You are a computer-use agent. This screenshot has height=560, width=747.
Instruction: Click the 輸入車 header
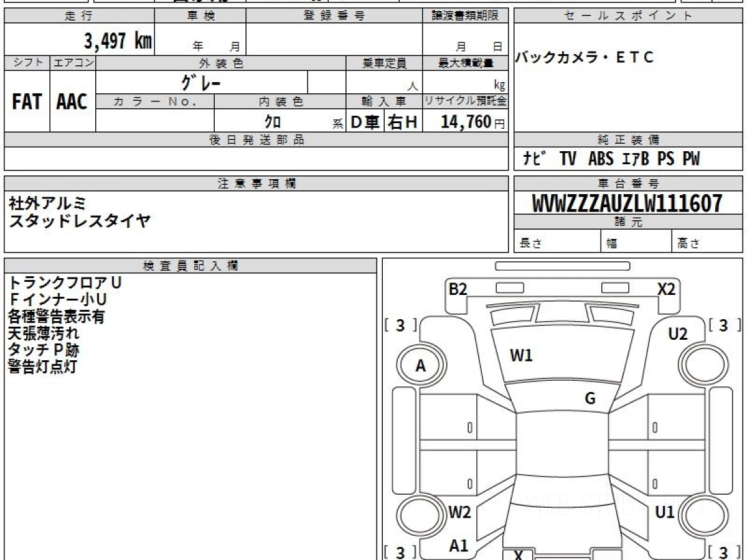tap(384, 101)
